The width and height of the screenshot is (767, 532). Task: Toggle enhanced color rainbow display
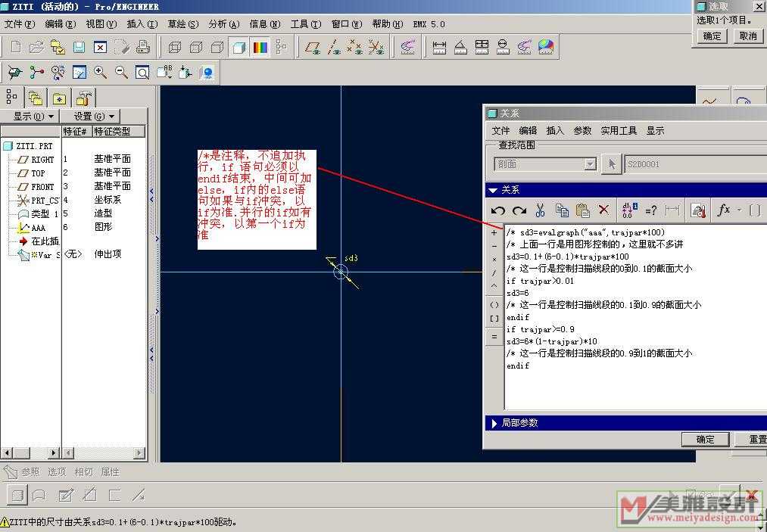click(x=260, y=47)
